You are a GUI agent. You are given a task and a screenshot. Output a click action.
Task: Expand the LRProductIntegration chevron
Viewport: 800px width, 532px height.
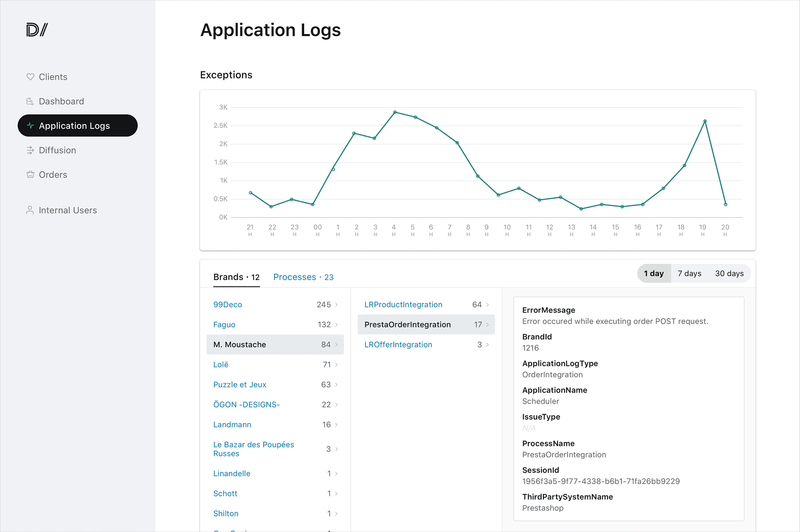pos(487,305)
